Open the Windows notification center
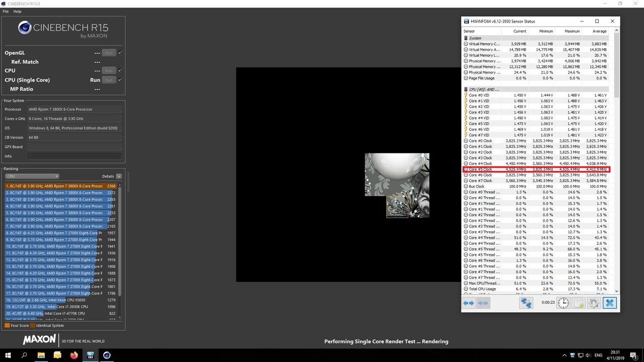Image resolution: width=644 pixels, height=362 pixels. point(633,355)
